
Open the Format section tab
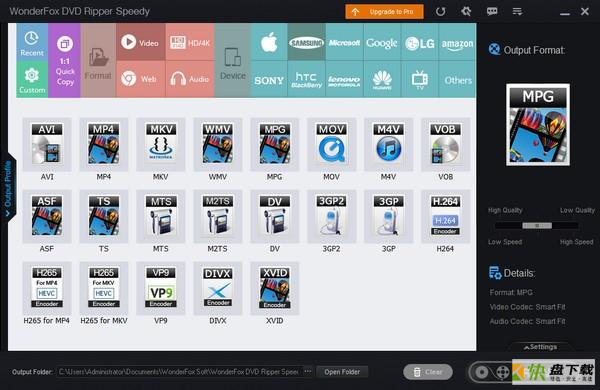98,60
